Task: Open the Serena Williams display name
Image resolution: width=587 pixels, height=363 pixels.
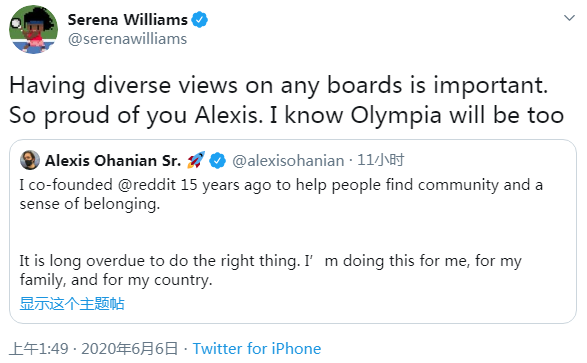Action: (127, 19)
